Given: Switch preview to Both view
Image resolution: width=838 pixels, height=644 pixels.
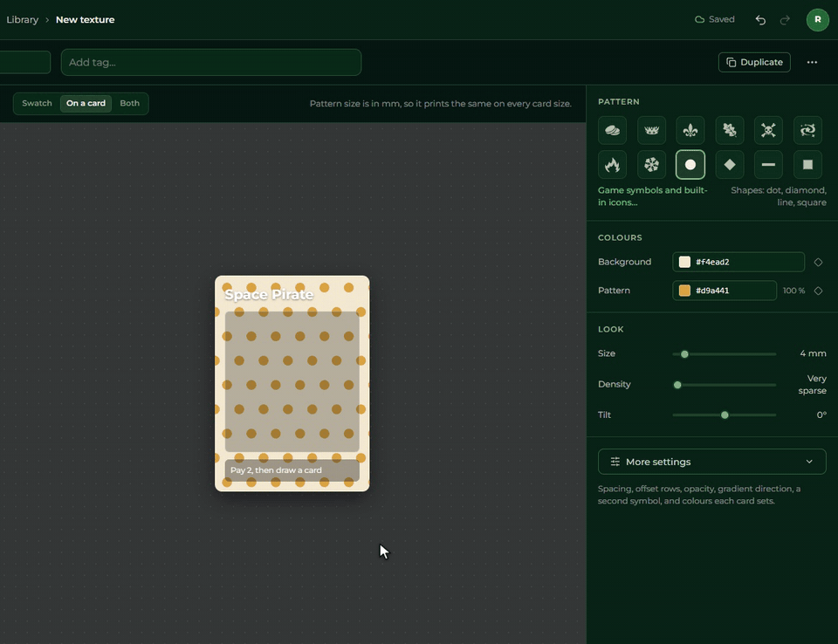Looking at the screenshot, I should (129, 103).
